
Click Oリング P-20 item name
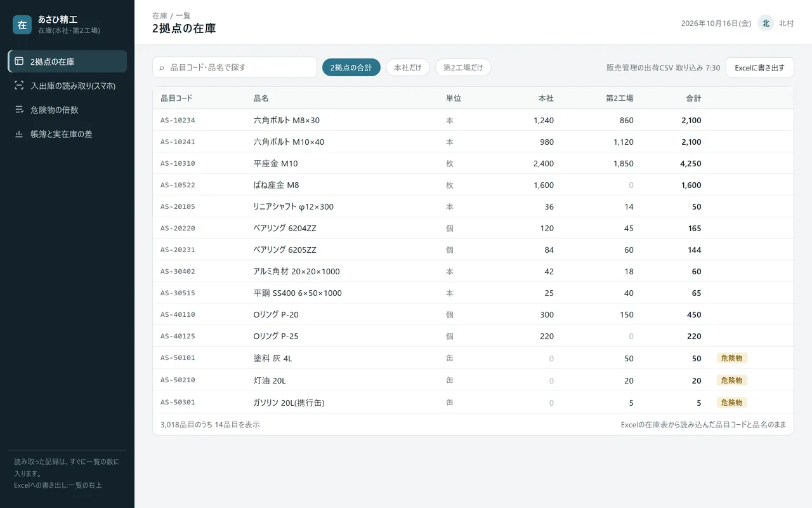pyautogui.click(x=276, y=314)
